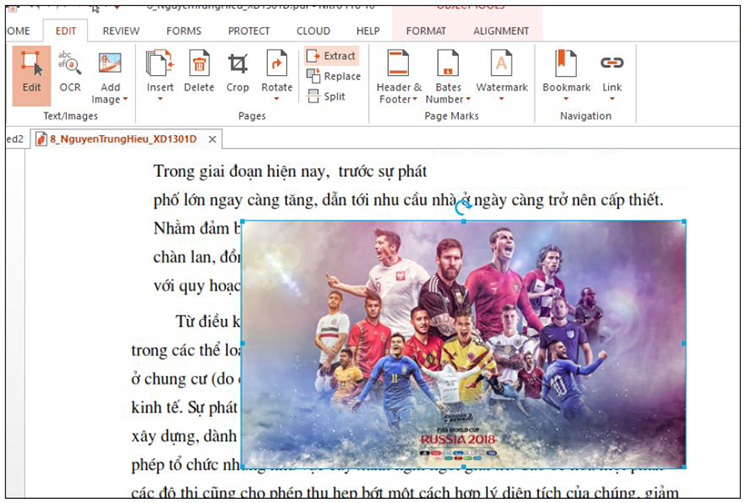The width and height of the screenshot is (750, 503).
Task: Click Replace pages button
Action: pyautogui.click(x=333, y=76)
